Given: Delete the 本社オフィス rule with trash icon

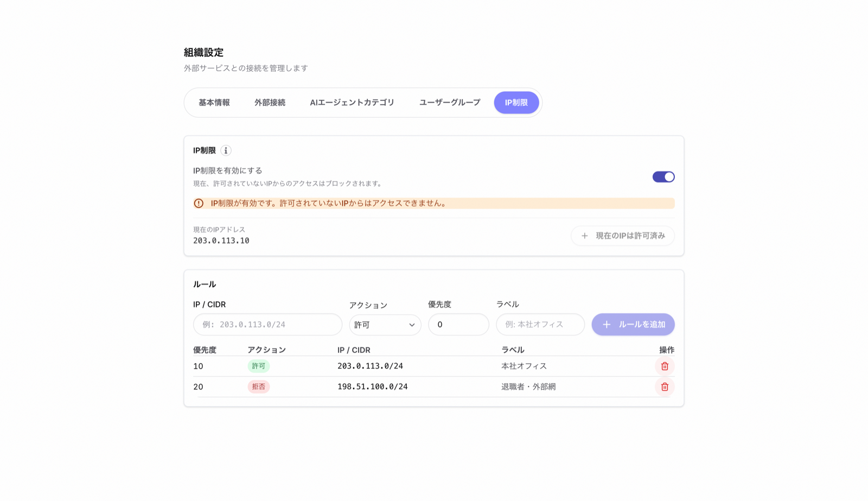Looking at the screenshot, I should pyautogui.click(x=665, y=366).
